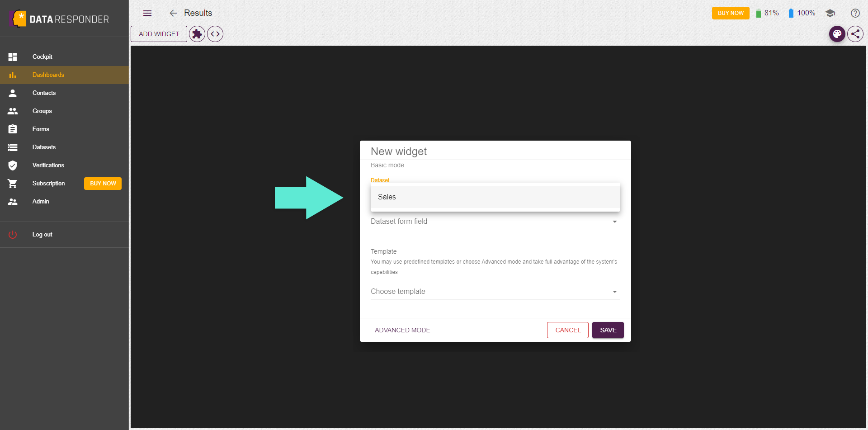Navigate to Datasets in the sidebar
Image resolution: width=868 pixels, height=430 pixels.
[x=64, y=147]
